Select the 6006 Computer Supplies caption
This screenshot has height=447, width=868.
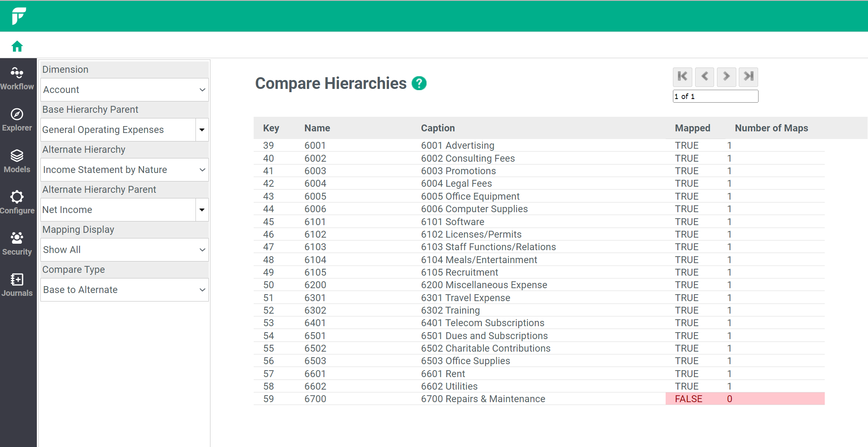(x=474, y=209)
